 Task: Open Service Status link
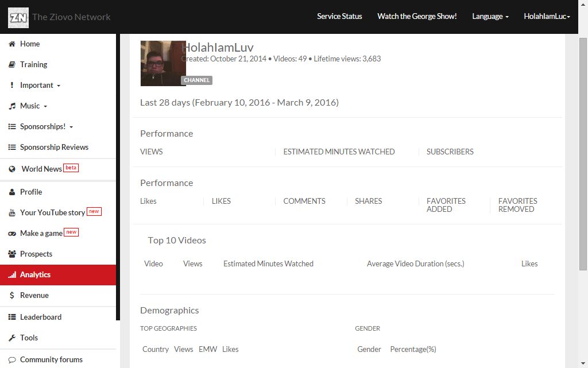pos(339,17)
